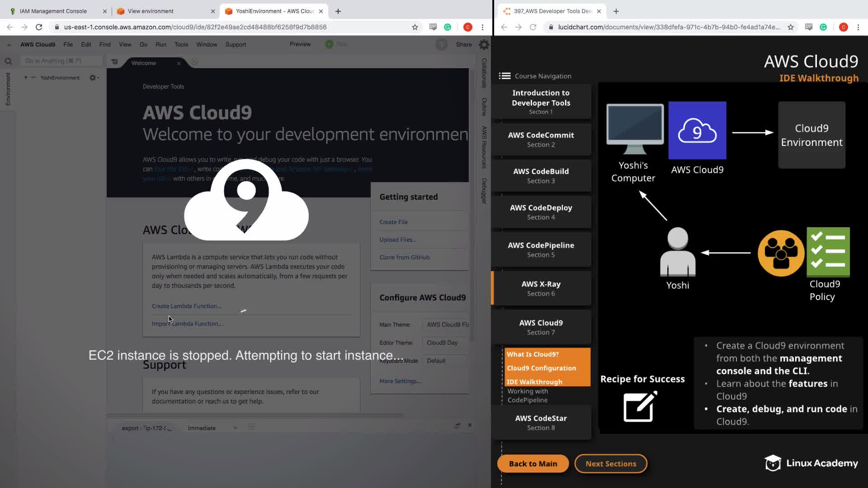Click the Go to Anything search field
Image resolution: width=868 pixels, height=488 pixels.
(61, 61)
